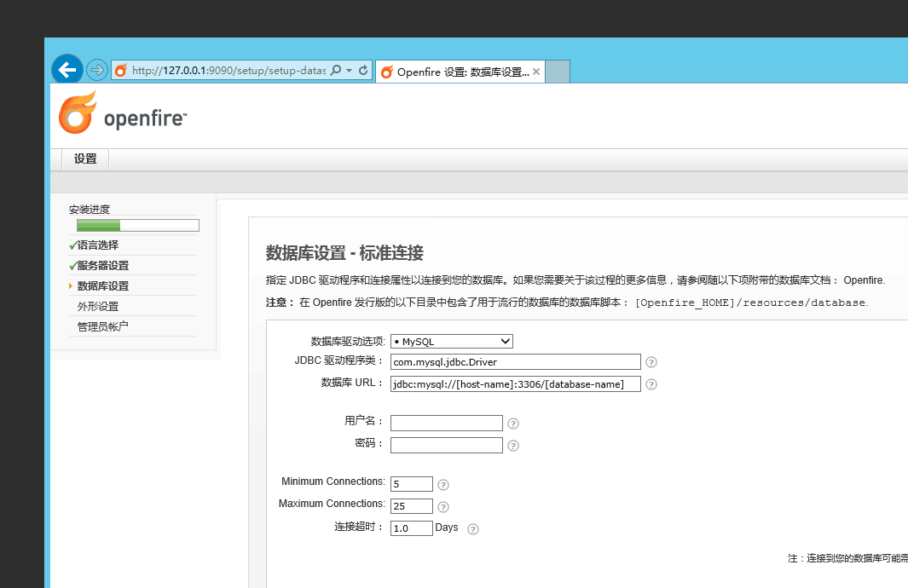
Task: Select the 设置 navigation tab
Action: [85, 159]
